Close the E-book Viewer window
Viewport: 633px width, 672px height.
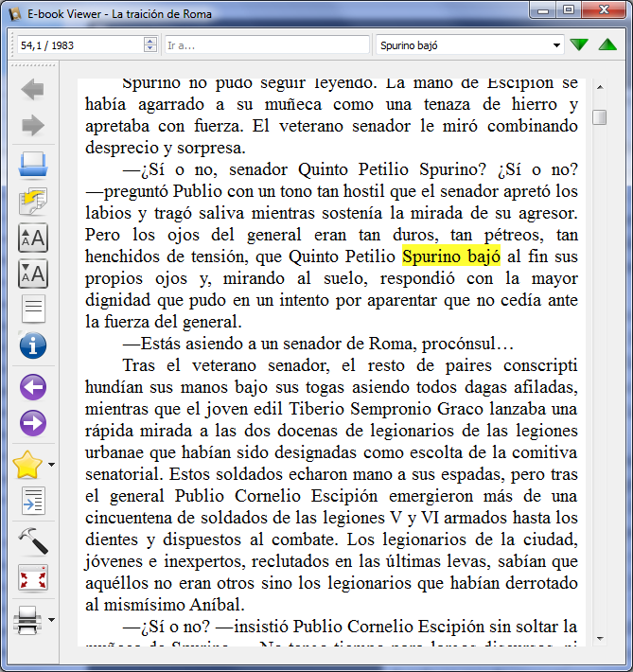coord(604,10)
